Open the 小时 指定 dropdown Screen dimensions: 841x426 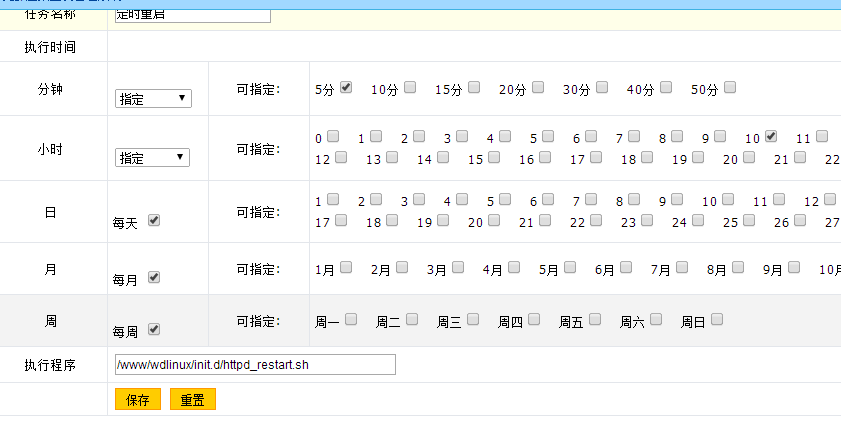coord(153,157)
